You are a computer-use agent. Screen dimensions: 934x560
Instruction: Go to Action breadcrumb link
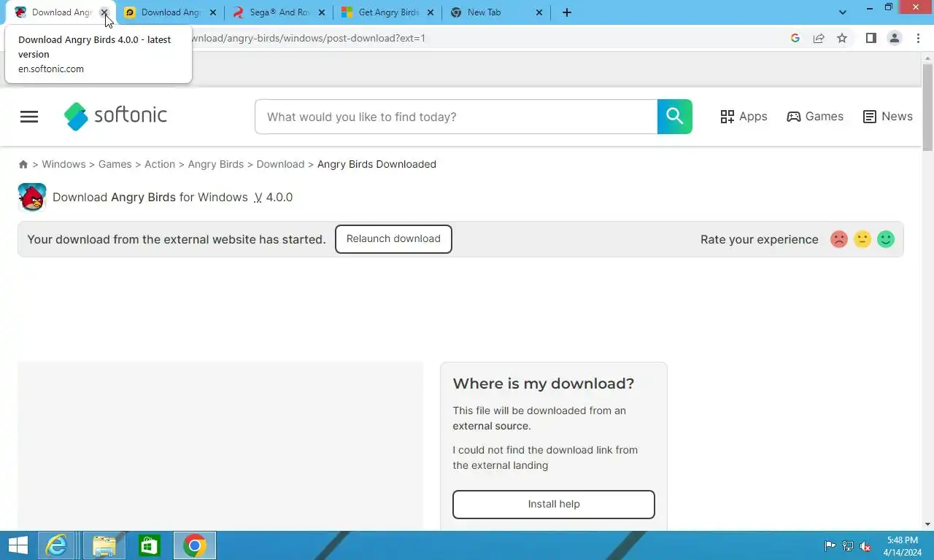pos(160,164)
